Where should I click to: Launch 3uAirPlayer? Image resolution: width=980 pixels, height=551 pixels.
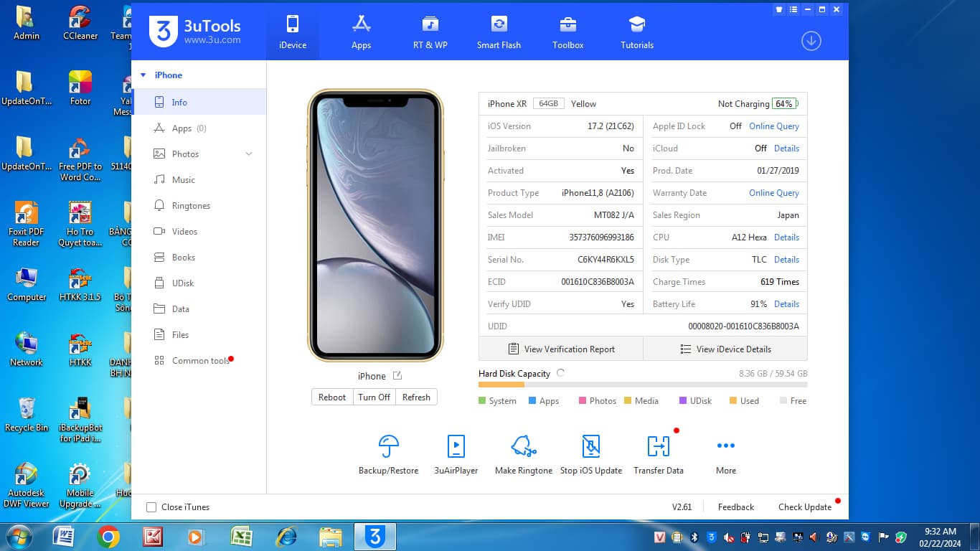click(x=456, y=453)
